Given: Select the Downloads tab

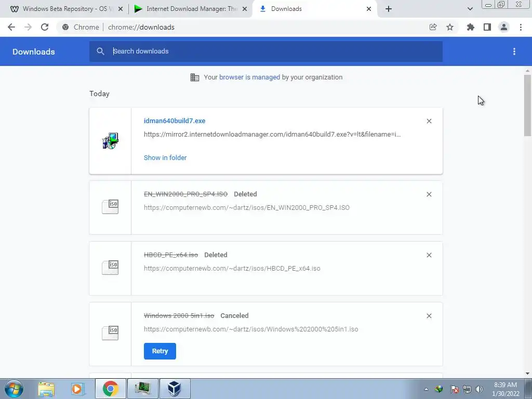Looking at the screenshot, I should 314,9.
